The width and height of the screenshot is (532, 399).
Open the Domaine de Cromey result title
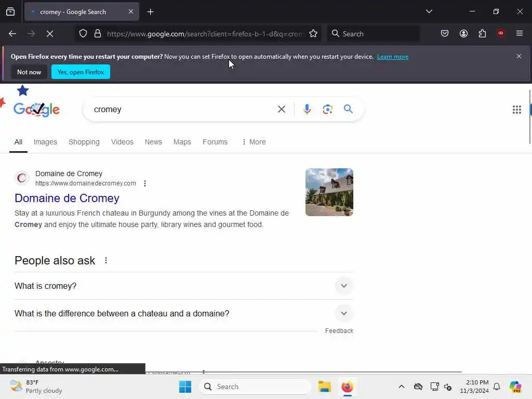(67, 198)
